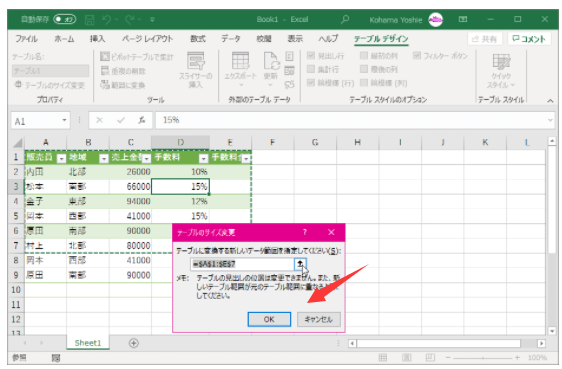562x369 pixels.
Task: Click the Kohama Yoshie account avatar
Action: [x=435, y=20]
